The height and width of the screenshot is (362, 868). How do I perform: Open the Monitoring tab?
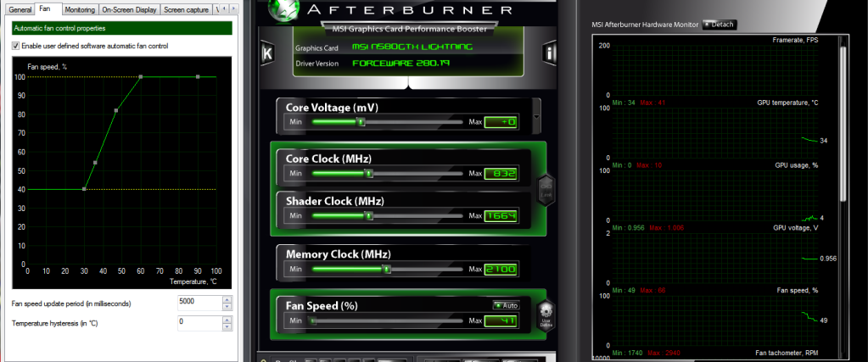coord(80,10)
